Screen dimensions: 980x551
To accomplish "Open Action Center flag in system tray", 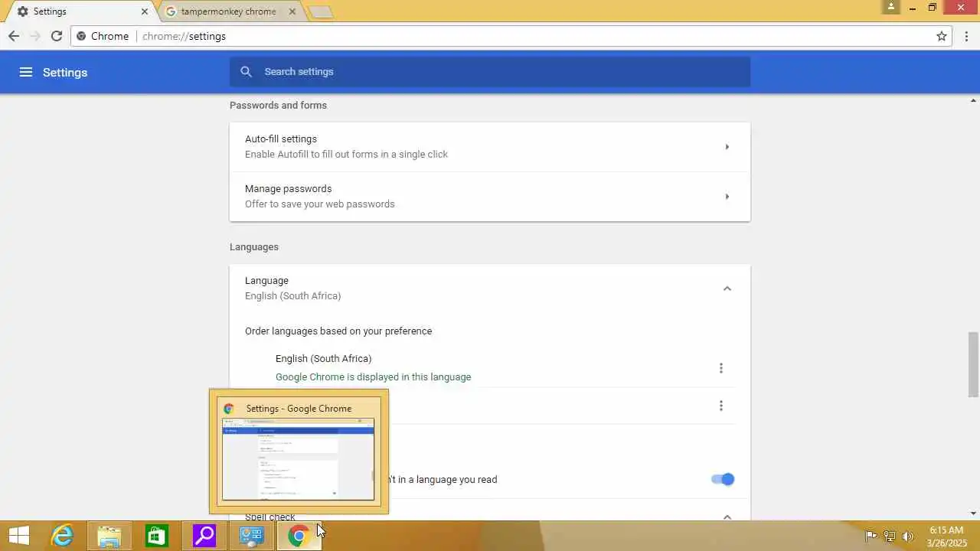I will pos(871,536).
